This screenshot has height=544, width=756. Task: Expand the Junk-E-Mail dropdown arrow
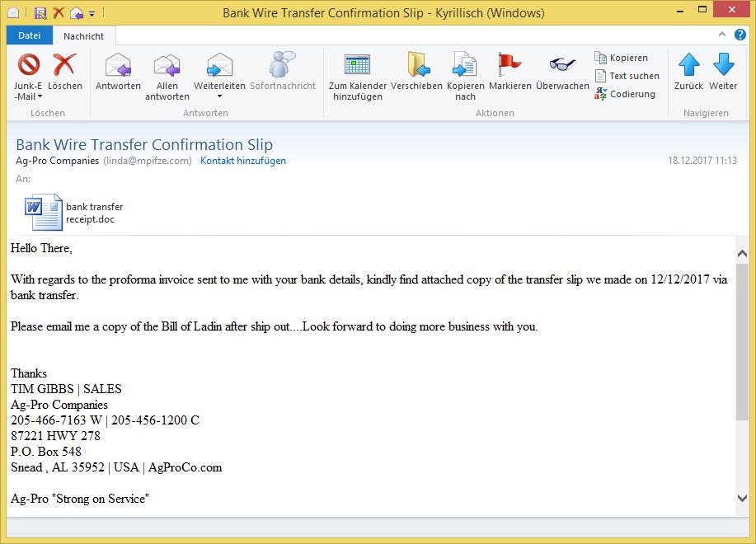pyautogui.click(x=40, y=97)
